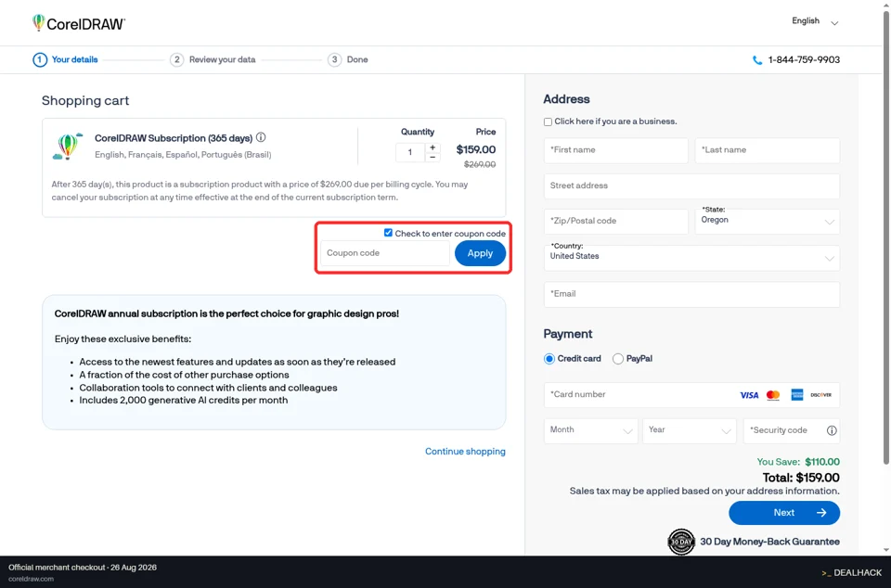Select PayPal payment option

click(618, 359)
